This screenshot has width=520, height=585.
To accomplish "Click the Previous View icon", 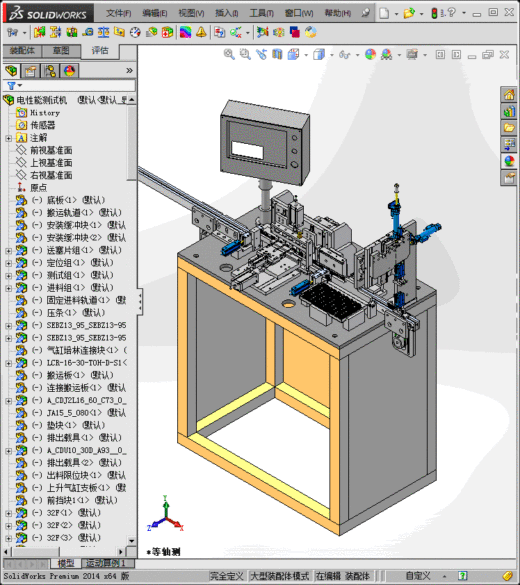I will pos(261,54).
